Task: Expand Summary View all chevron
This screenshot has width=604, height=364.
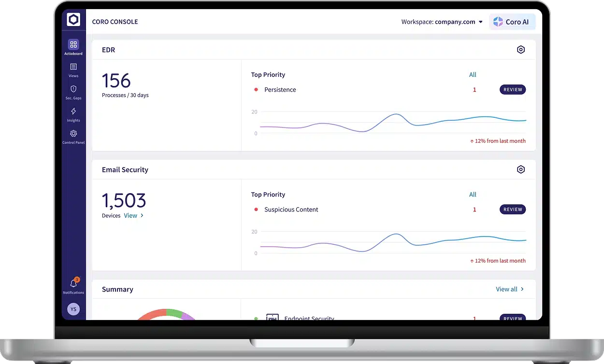Action: 522,289
